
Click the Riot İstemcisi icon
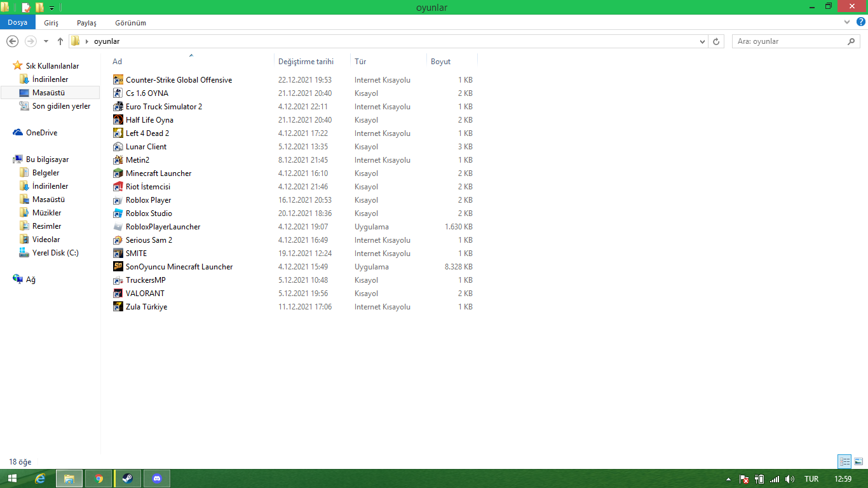pos(118,187)
